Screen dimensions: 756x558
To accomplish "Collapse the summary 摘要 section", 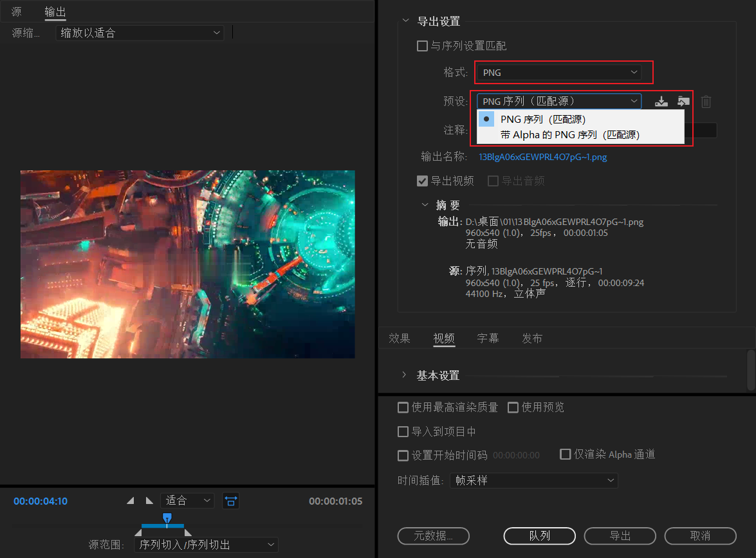I will [x=425, y=205].
